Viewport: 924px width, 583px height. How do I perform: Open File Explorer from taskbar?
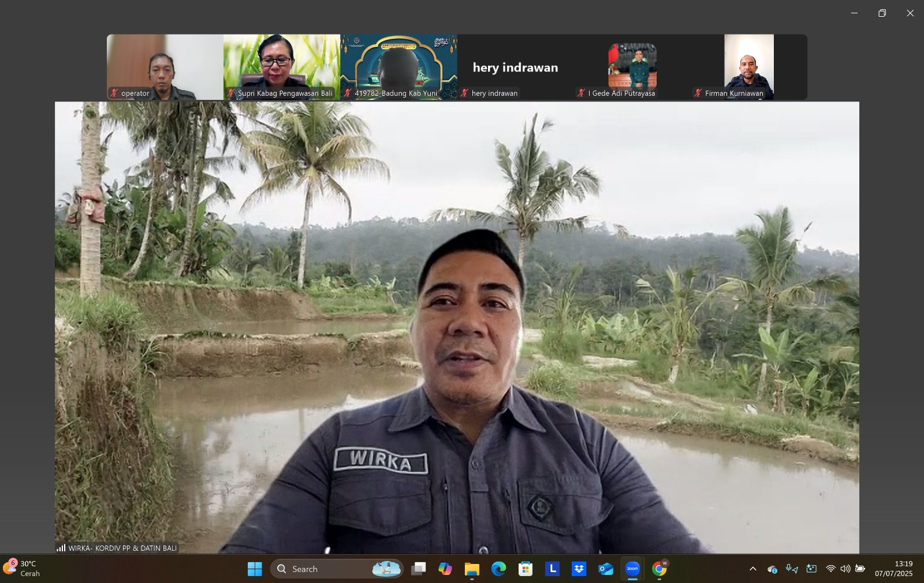pyautogui.click(x=472, y=569)
